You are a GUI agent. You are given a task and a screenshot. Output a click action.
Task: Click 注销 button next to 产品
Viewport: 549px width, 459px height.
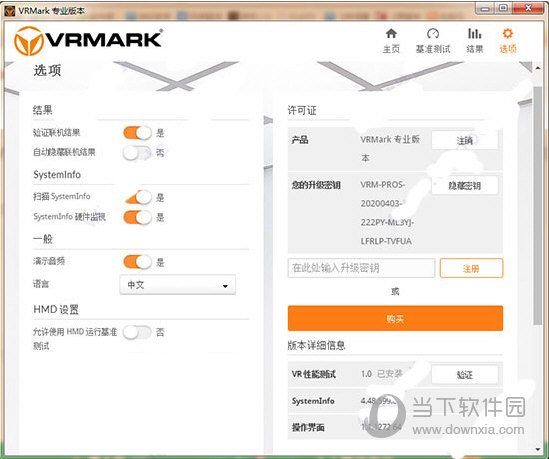pos(465,140)
